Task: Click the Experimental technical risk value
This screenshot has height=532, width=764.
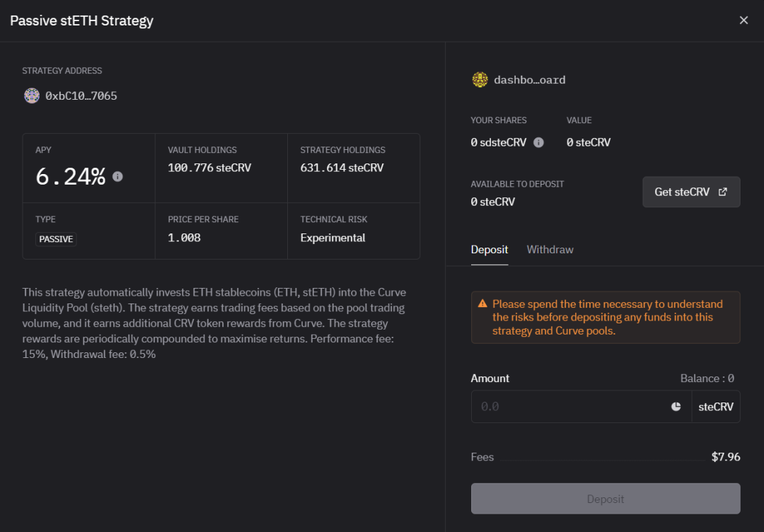Action: (332, 238)
